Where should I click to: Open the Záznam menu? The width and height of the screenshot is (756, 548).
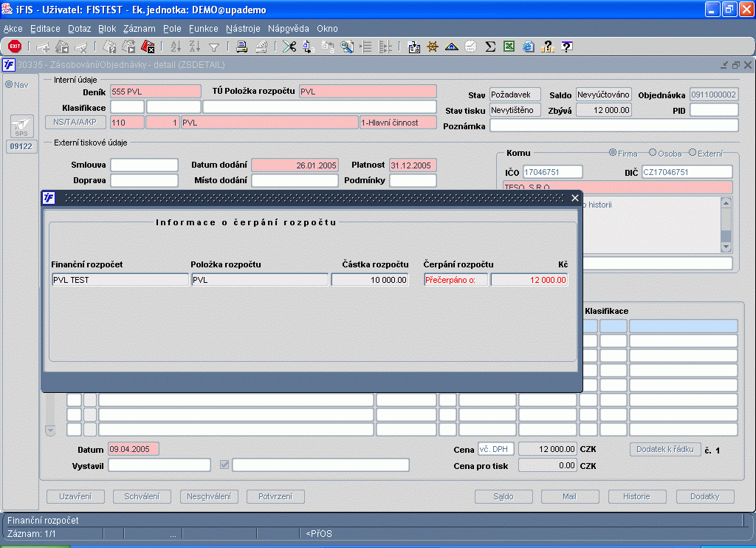coord(140,29)
